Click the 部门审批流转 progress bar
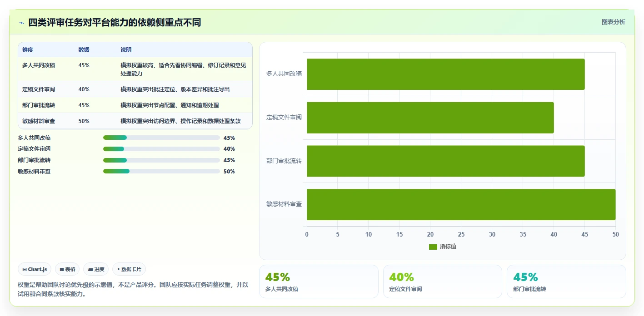The width and height of the screenshot is (644, 316). (x=161, y=160)
